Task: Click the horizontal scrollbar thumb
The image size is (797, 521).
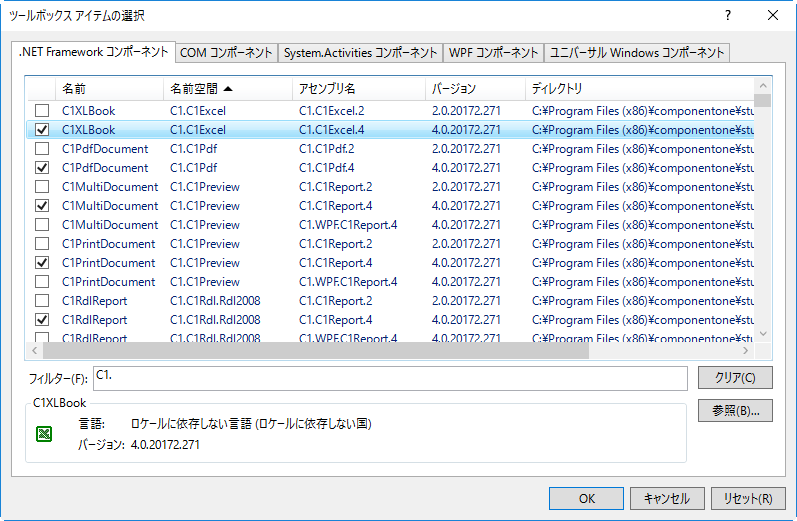Action: tap(316, 350)
